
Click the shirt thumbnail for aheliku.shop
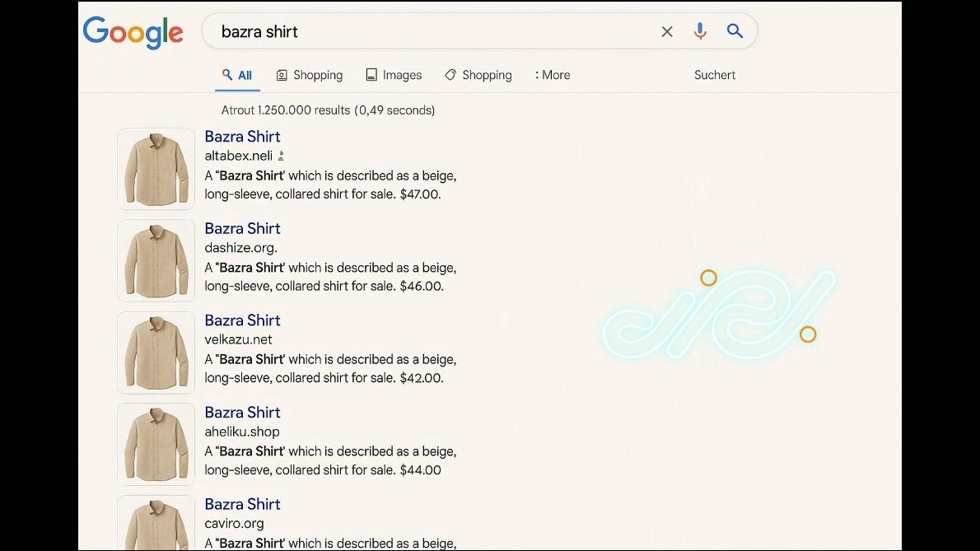(x=156, y=444)
